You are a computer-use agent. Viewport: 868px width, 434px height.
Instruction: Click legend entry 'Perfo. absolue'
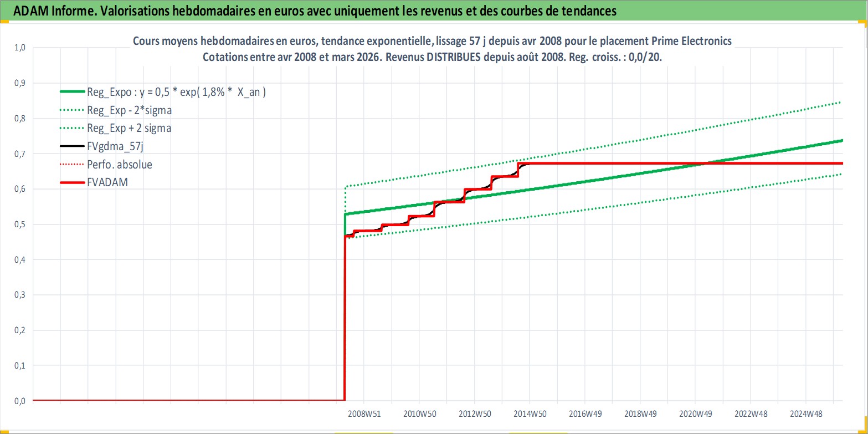tap(120, 165)
